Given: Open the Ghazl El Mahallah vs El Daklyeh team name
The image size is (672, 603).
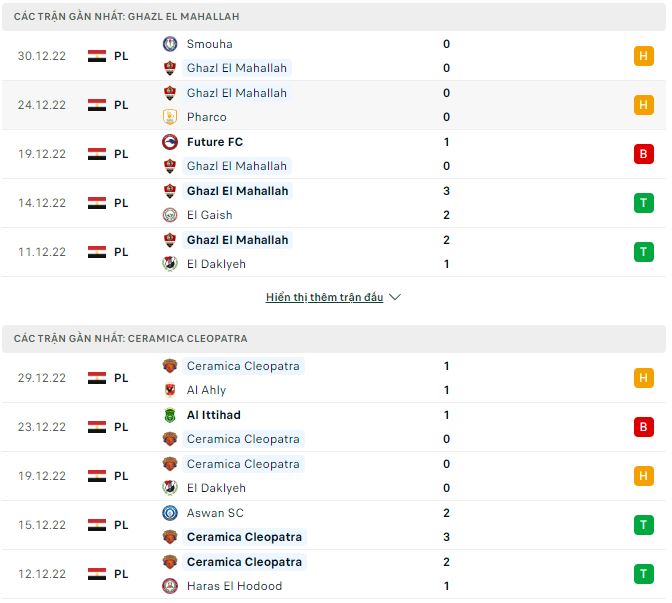Looking at the screenshot, I should [x=237, y=240].
